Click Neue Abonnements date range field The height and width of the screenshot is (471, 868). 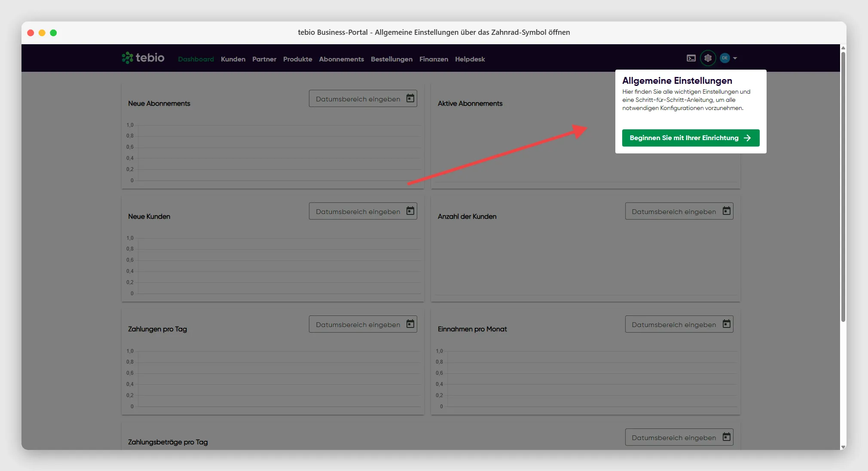tap(363, 99)
